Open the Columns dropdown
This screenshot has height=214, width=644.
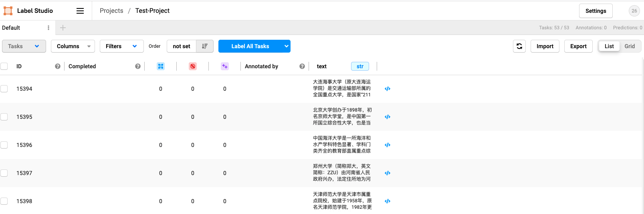(73, 46)
